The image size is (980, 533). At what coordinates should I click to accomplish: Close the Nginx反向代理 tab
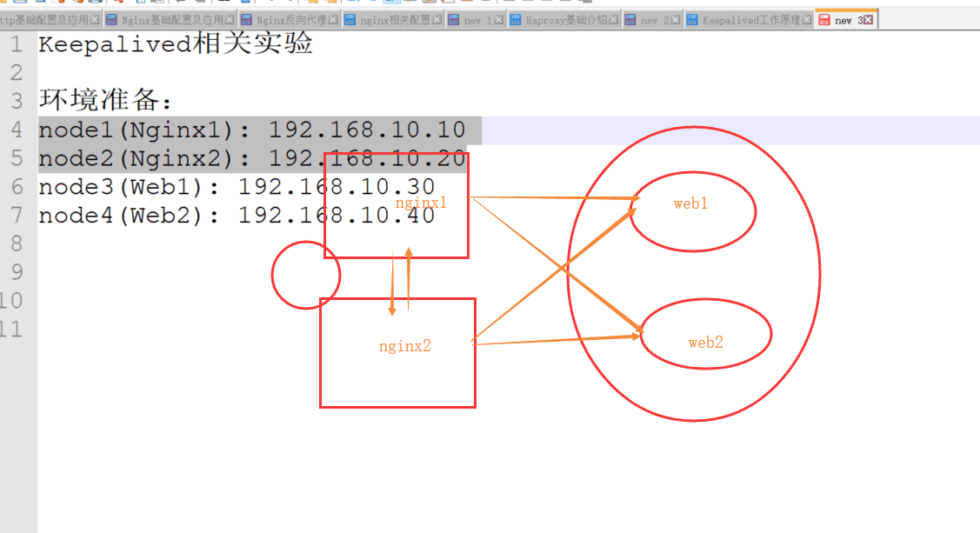(x=333, y=20)
